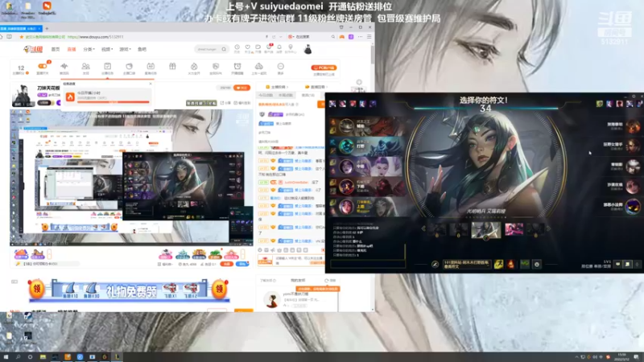Click the Douyu logo in the browser header

33,49
